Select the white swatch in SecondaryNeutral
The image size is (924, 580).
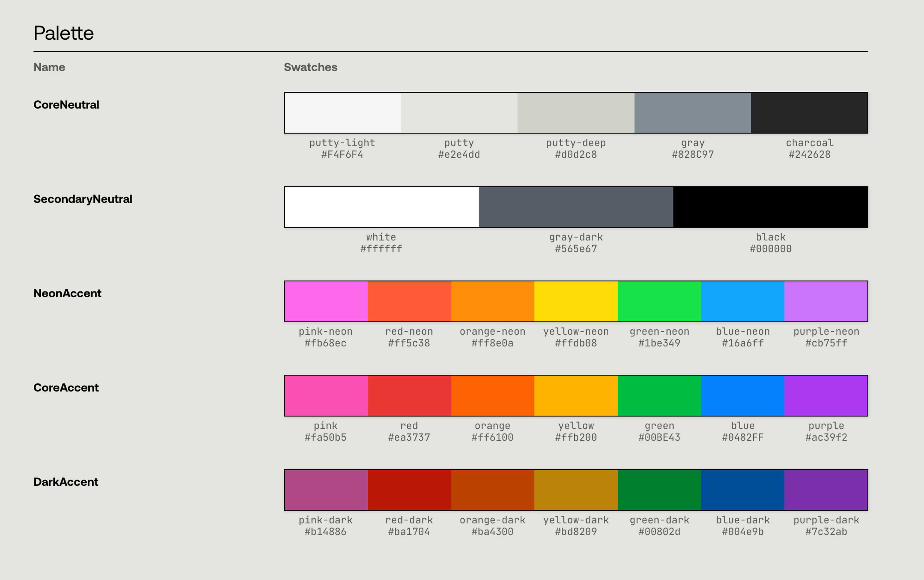click(381, 207)
